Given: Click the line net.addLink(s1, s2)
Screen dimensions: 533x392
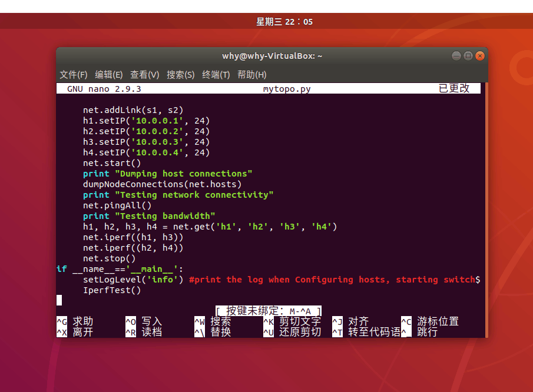Looking at the screenshot, I should (133, 110).
